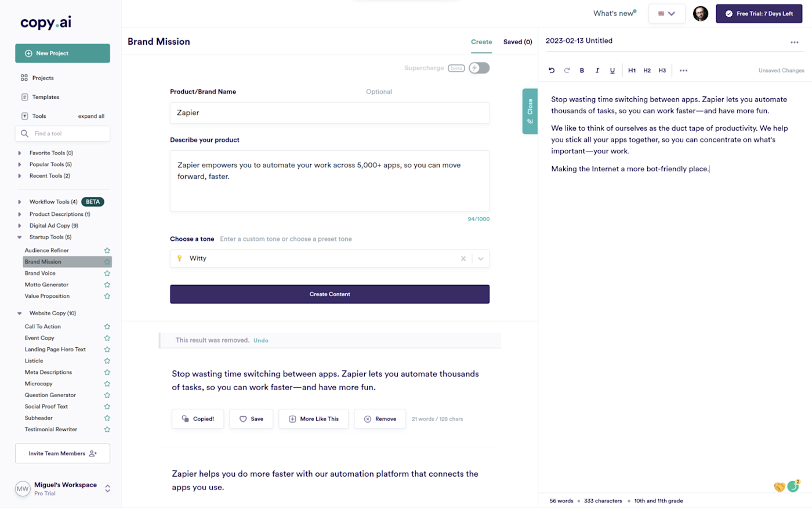Screen dimensions: 812x508
Task: Favorite the Motto Generator tool star
Action: point(107,284)
